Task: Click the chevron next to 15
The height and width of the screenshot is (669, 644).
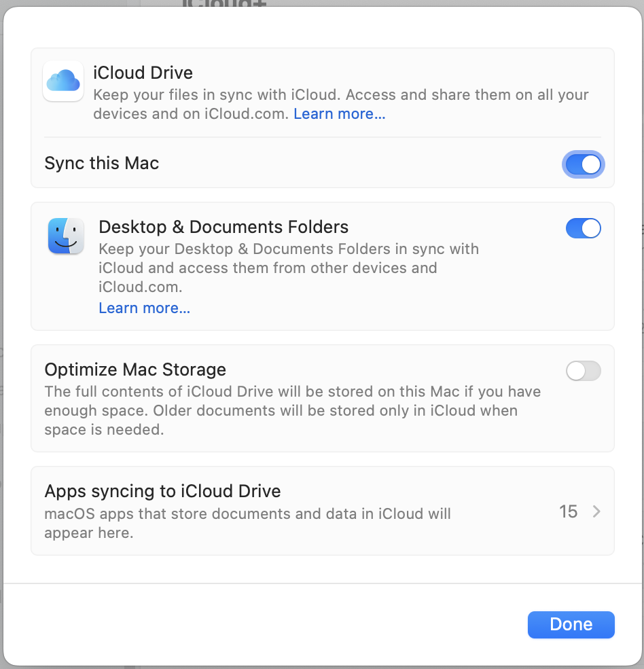Action: click(x=598, y=511)
